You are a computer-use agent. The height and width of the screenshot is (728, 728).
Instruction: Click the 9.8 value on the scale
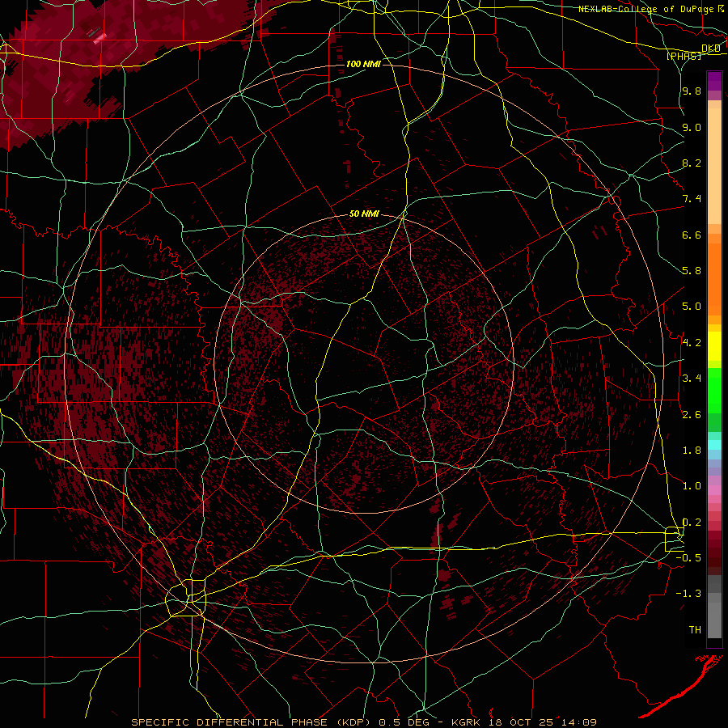[692, 91]
